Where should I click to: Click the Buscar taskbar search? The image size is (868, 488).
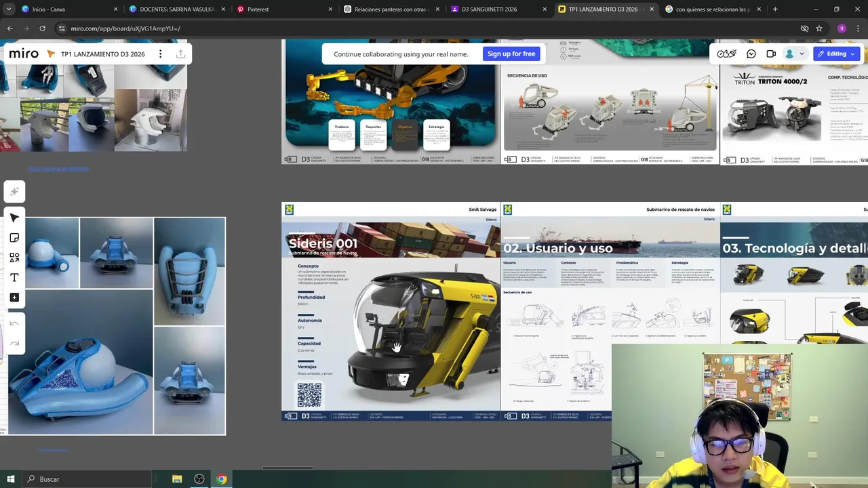click(x=88, y=479)
